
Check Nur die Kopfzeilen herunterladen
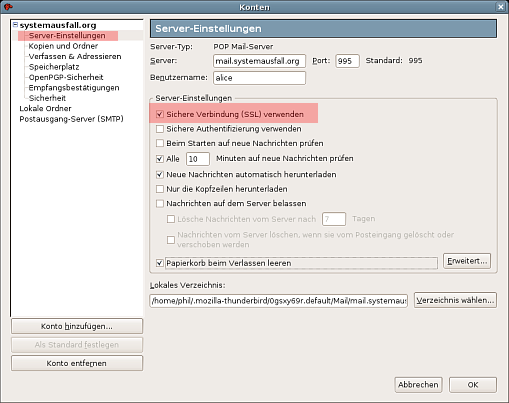[x=160, y=189]
